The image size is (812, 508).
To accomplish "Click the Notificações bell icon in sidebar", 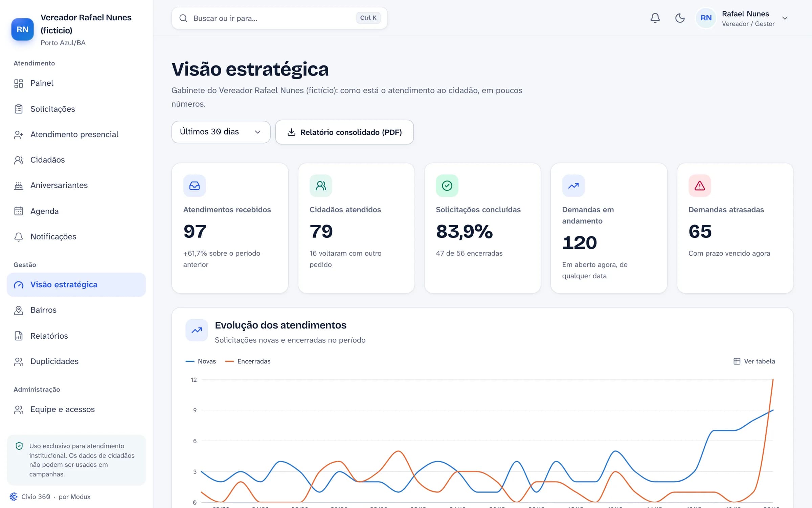I will 19,237.
